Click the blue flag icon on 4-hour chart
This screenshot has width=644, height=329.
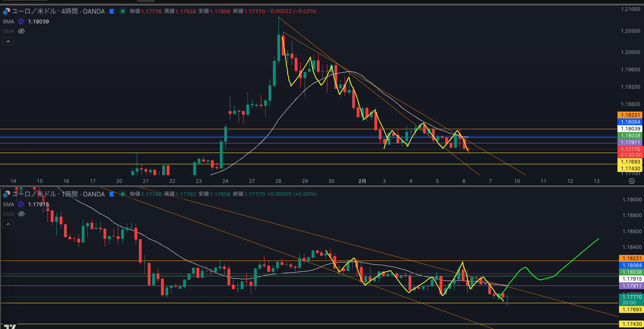[x=112, y=11]
